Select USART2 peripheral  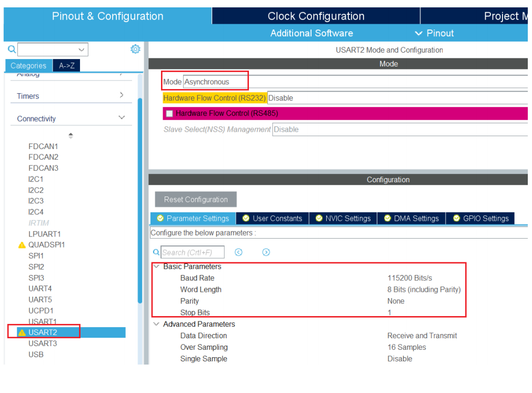tap(43, 332)
